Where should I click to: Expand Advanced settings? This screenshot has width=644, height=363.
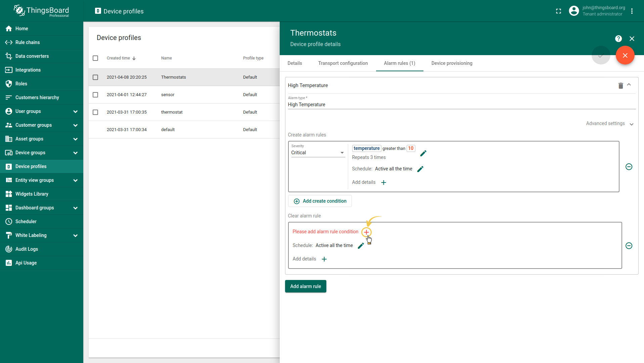coord(609,124)
